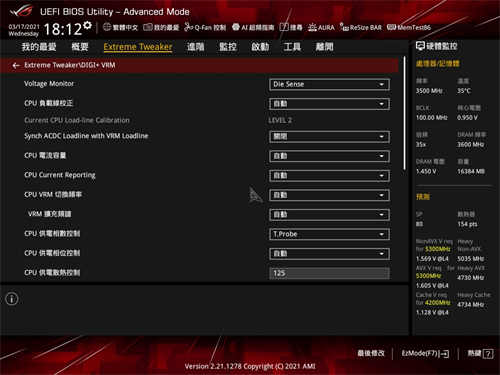Click the 3600 MHz DRAM frequency value
Image resolution: width=500 pixels, height=375 pixels.
(x=471, y=144)
